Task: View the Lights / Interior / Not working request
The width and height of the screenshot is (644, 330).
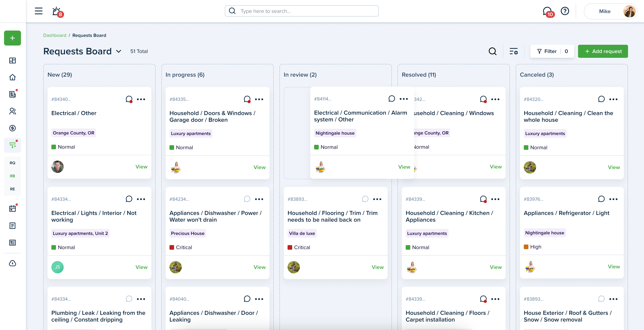Action: pyautogui.click(x=142, y=267)
